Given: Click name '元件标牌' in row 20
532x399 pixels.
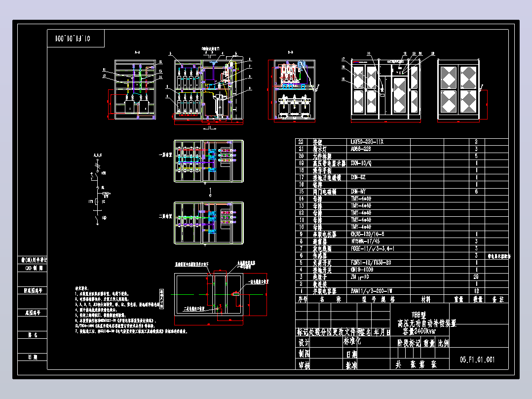Looking at the screenshot, I should (x=322, y=156).
